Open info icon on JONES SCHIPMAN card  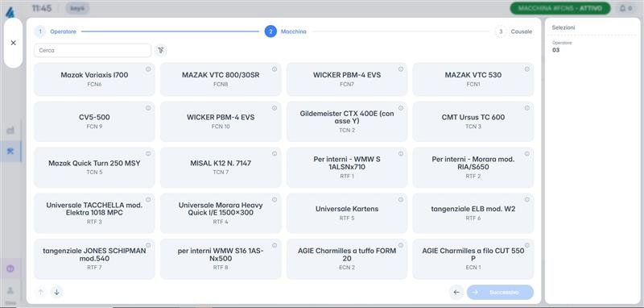[148, 245]
